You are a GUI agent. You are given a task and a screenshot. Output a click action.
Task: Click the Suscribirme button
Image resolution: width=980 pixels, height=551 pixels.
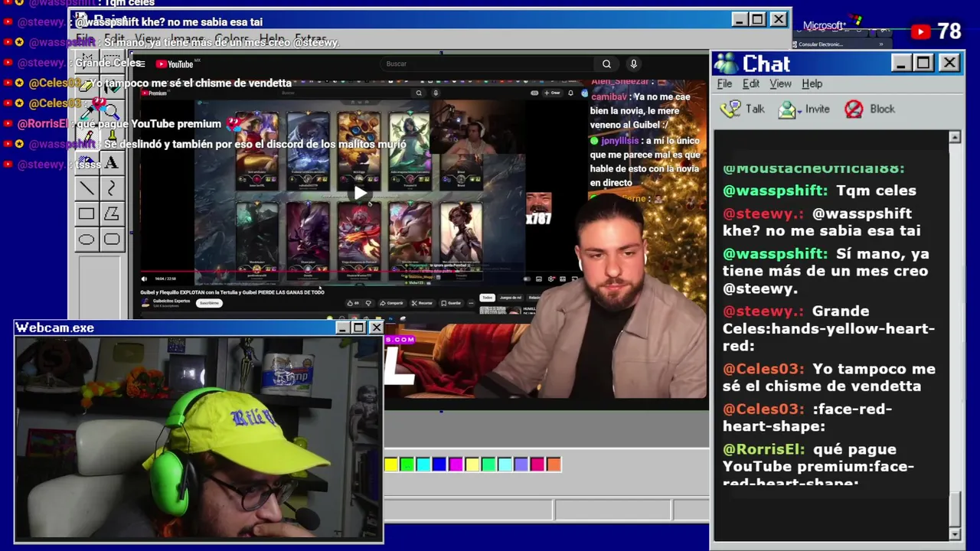tap(209, 303)
